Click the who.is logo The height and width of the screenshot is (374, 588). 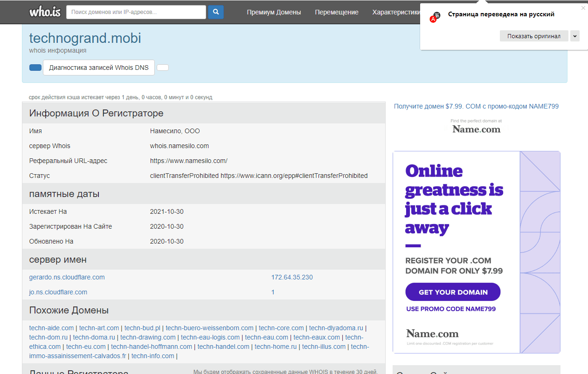click(45, 12)
